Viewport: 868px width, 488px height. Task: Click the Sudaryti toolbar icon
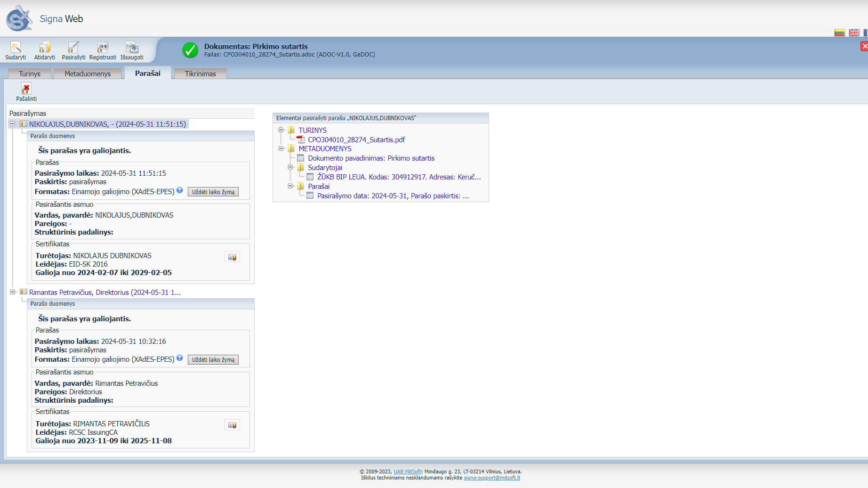click(16, 48)
